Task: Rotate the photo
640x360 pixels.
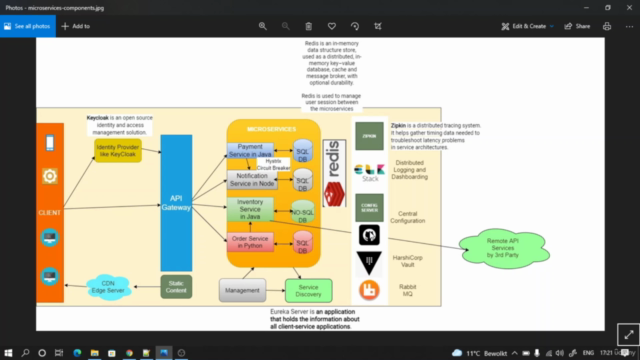Action: (x=355, y=26)
